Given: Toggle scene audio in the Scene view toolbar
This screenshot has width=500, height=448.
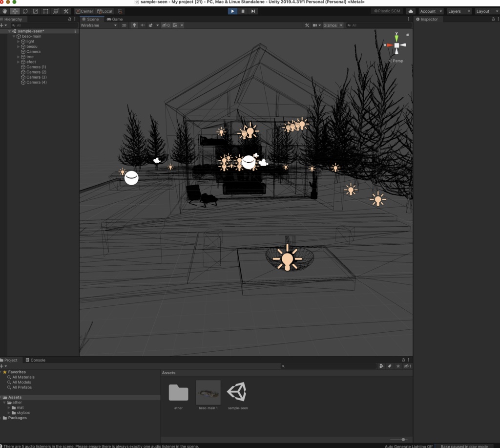Looking at the screenshot, I should tap(142, 25).
